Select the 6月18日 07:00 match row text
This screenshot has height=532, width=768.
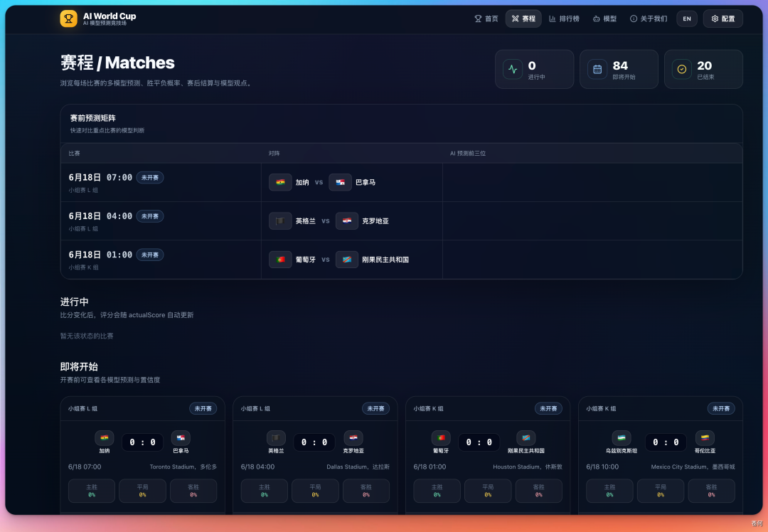point(100,177)
